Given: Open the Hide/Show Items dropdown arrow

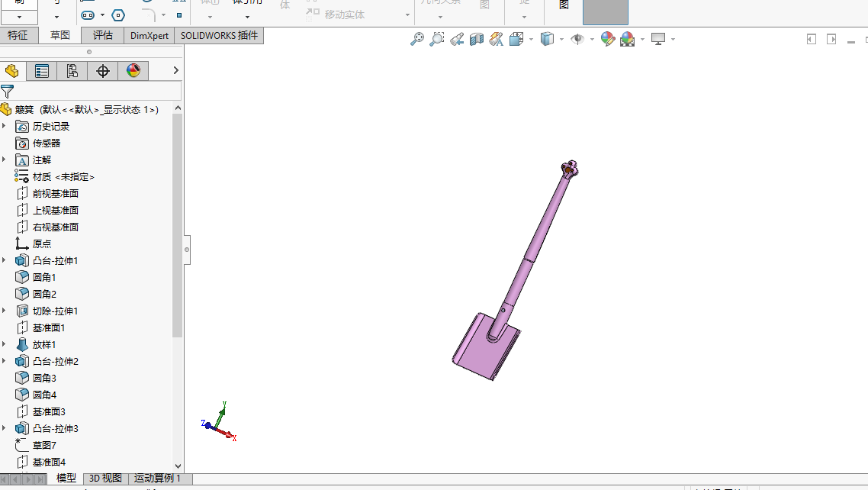Looking at the screenshot, I should coord(592,40).
